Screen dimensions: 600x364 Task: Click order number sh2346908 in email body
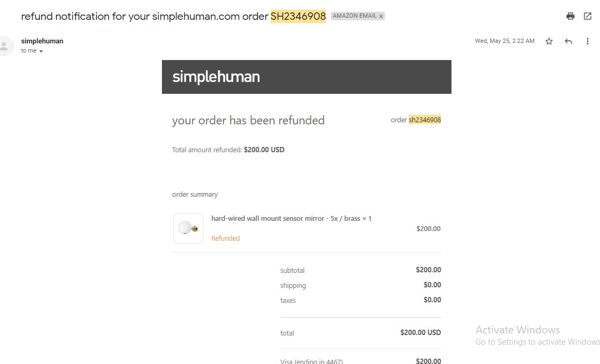425,120
